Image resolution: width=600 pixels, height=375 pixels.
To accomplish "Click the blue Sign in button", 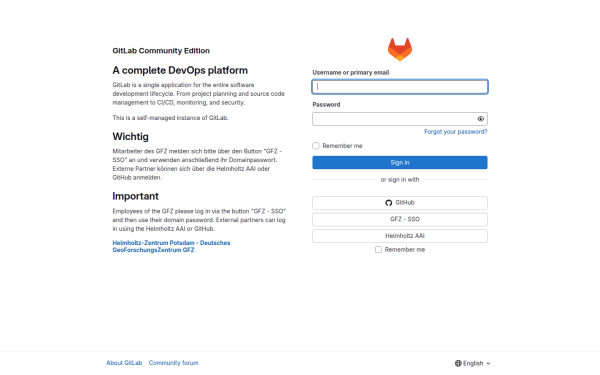I will 400,163.
